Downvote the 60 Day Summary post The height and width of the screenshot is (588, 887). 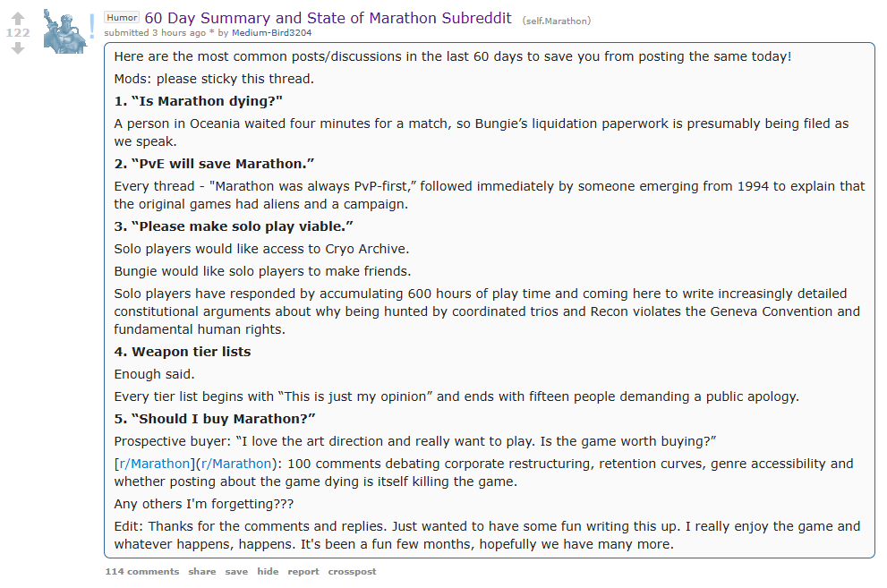[x=18, y=48]
